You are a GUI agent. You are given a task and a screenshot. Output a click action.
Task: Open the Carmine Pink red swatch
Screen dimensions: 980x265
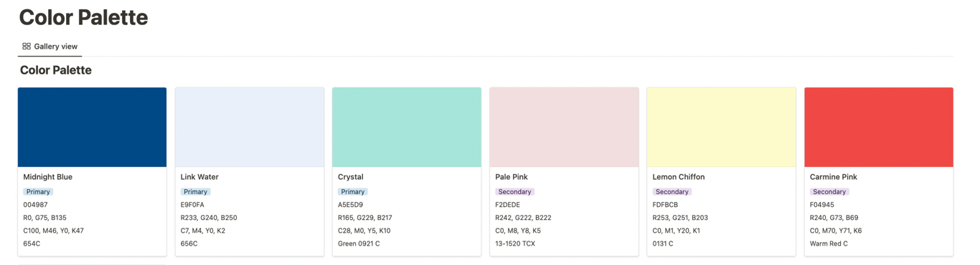coord(879,127)
